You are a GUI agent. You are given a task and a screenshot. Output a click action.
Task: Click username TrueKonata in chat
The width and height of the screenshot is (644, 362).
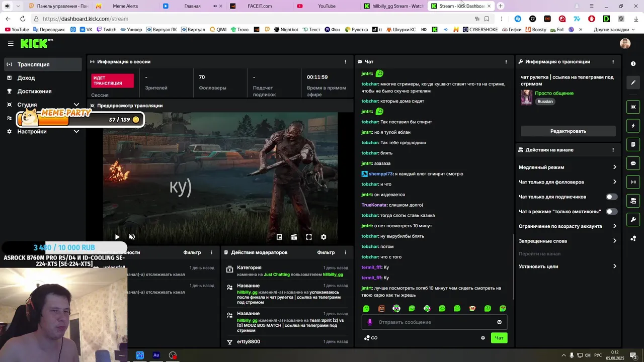374,205
